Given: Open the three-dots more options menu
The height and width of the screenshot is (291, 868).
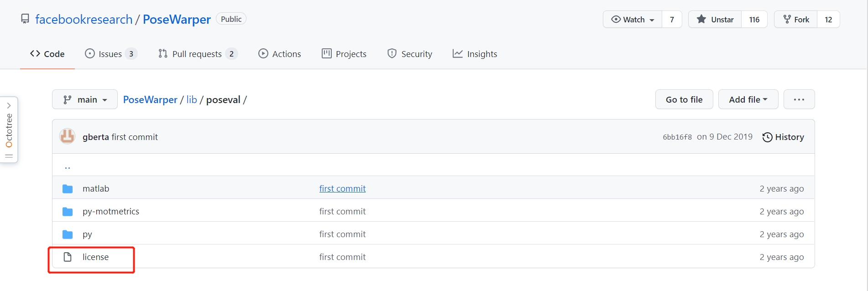Looking at the screenshot, I should [799, 100].
